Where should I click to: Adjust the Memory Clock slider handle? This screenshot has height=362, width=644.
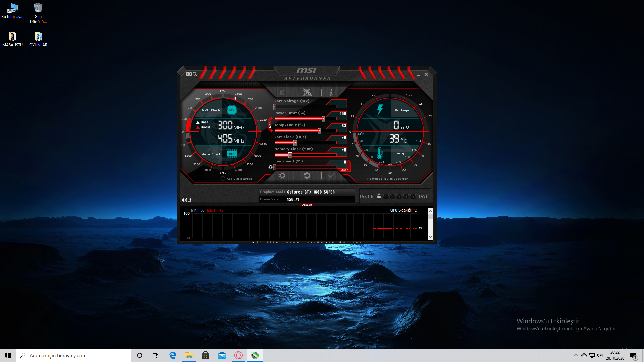290,155
